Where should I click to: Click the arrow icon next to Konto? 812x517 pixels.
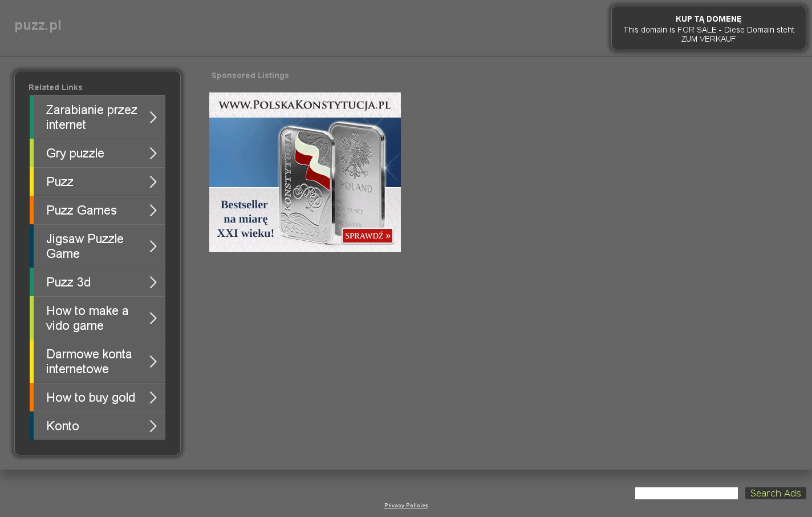(x=153, y=426)
